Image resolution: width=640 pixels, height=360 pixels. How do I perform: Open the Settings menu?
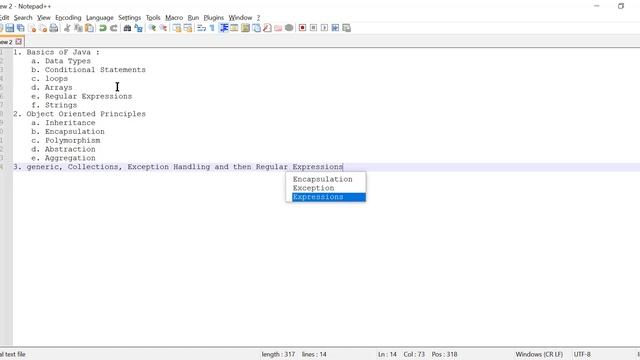pyautogui.click(x=129, y=18)
